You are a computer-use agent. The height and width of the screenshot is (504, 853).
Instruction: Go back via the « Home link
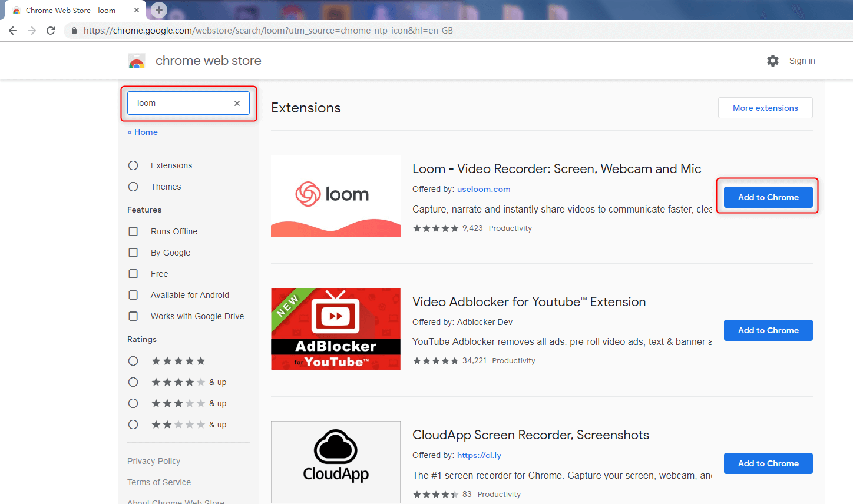click(x=143, y=132)
